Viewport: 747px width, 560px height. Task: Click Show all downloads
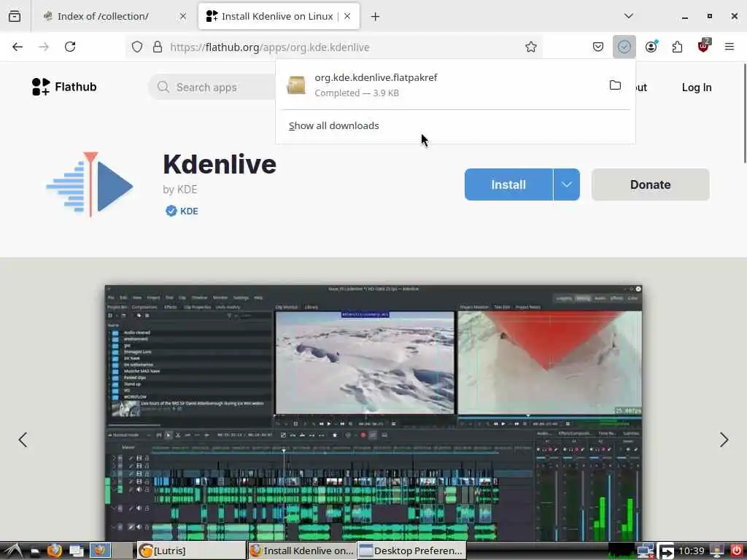334,125
